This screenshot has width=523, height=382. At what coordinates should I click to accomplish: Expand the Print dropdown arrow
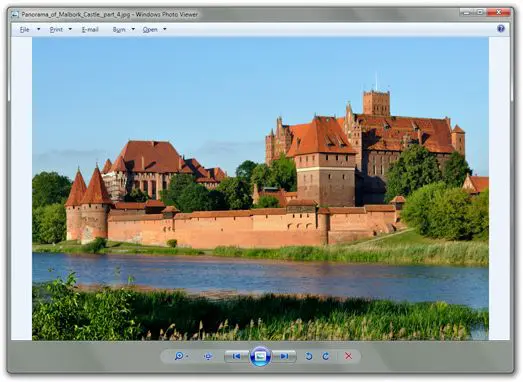tap(70, 29)
